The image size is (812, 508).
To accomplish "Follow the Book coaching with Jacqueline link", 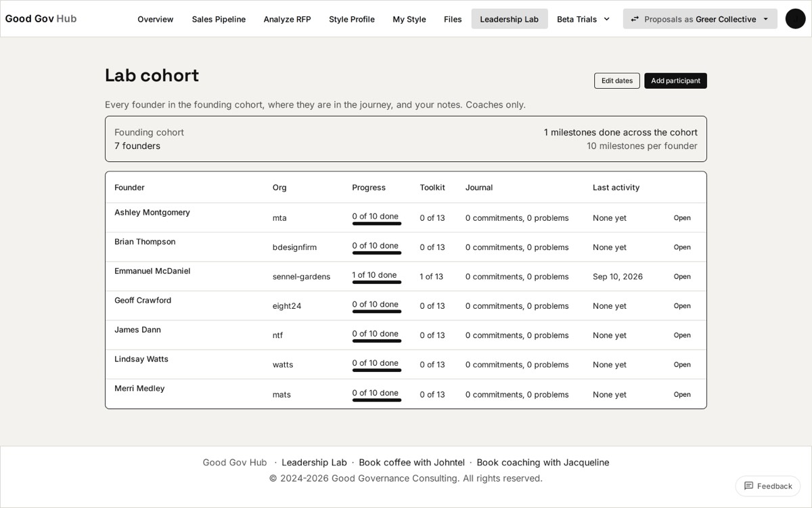I will pyautogui.click(x=543, y=462).
